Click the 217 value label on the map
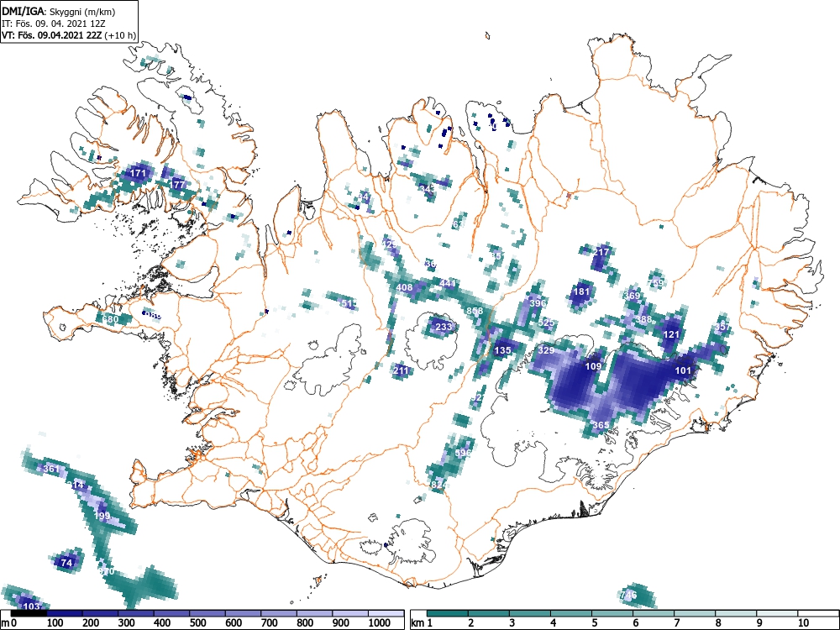 (x=601, y=252)
